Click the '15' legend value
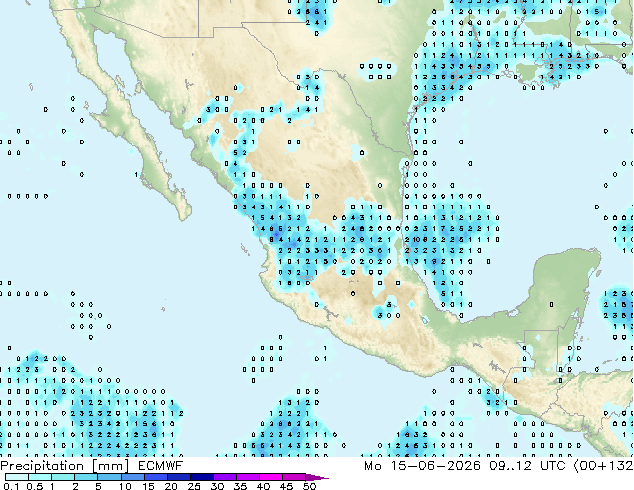The image size is (634, 490). 148,486
